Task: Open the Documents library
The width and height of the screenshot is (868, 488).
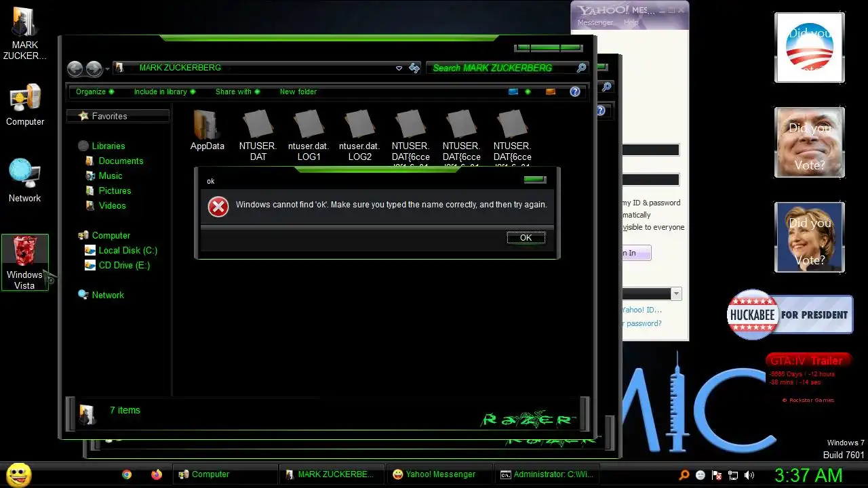Action: [114, 161]
